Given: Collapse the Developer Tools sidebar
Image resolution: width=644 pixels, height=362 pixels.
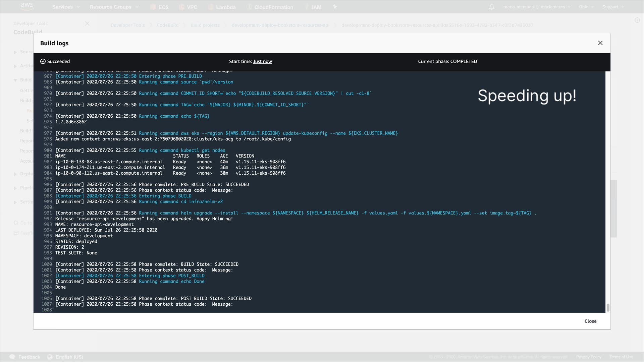Looking at the screenshot, I should tap(87, 23).
